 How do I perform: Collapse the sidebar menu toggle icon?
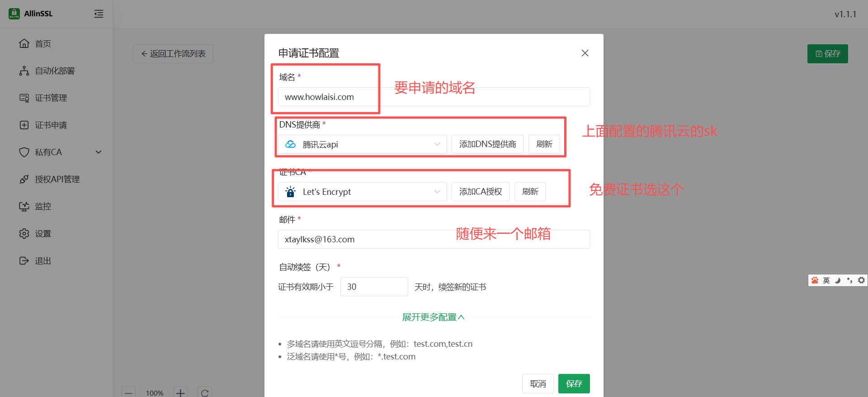point(99,14)
